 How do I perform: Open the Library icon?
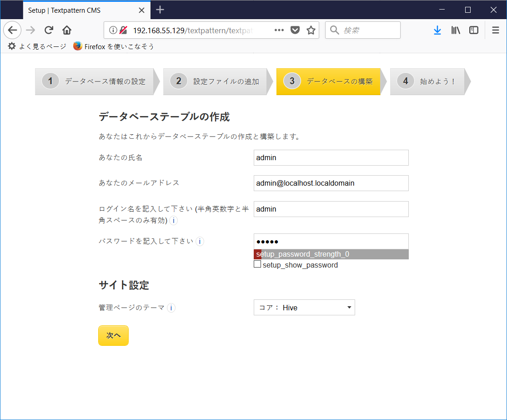(455, 30)
